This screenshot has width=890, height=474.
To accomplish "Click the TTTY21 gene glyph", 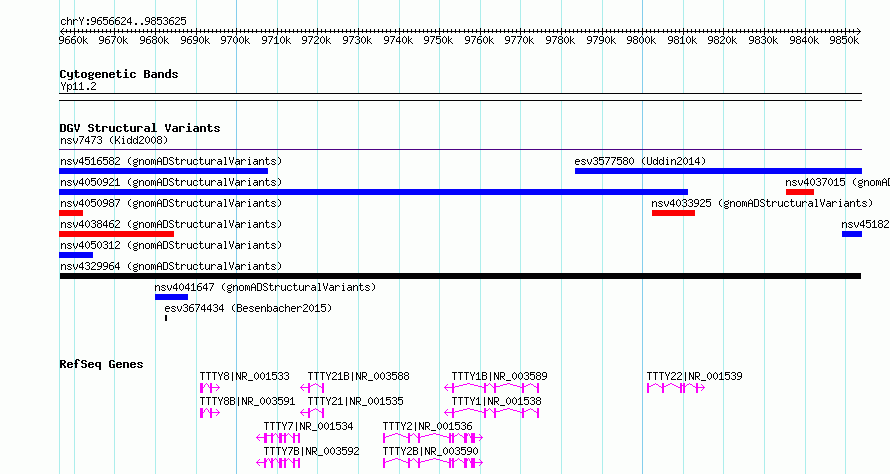I will click(x=312, y=413).
